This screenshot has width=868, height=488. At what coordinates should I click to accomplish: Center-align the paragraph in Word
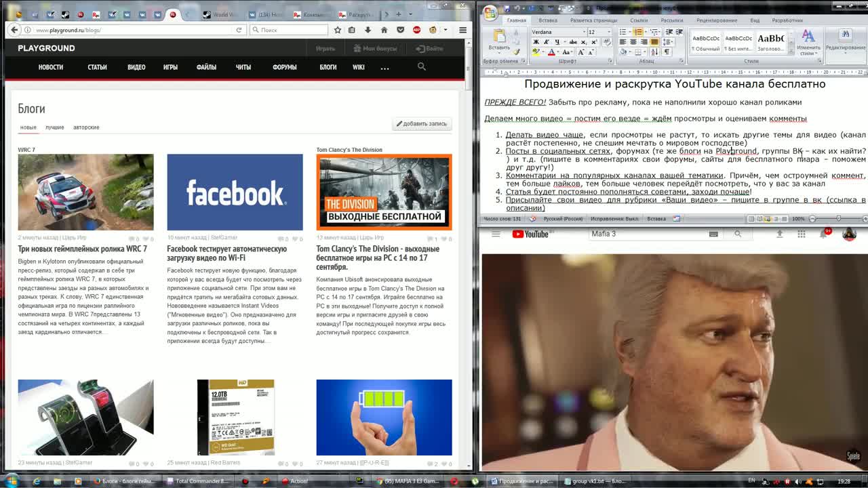point(633,42)
